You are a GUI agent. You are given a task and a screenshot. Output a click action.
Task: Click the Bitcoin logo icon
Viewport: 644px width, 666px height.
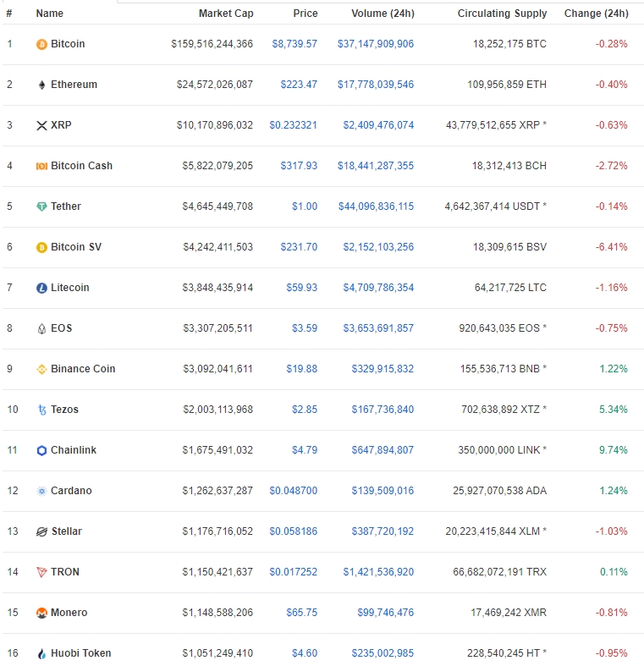(x=41, y=44)
